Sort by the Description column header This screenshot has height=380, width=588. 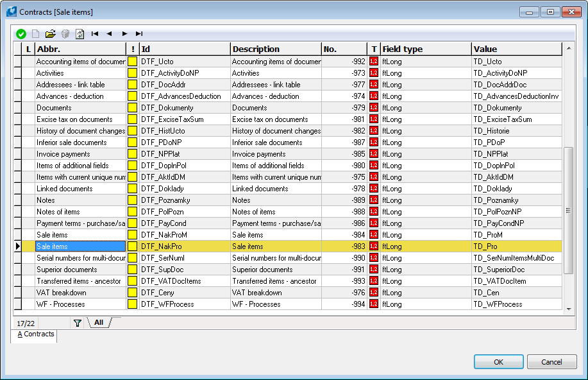(276, 49)
